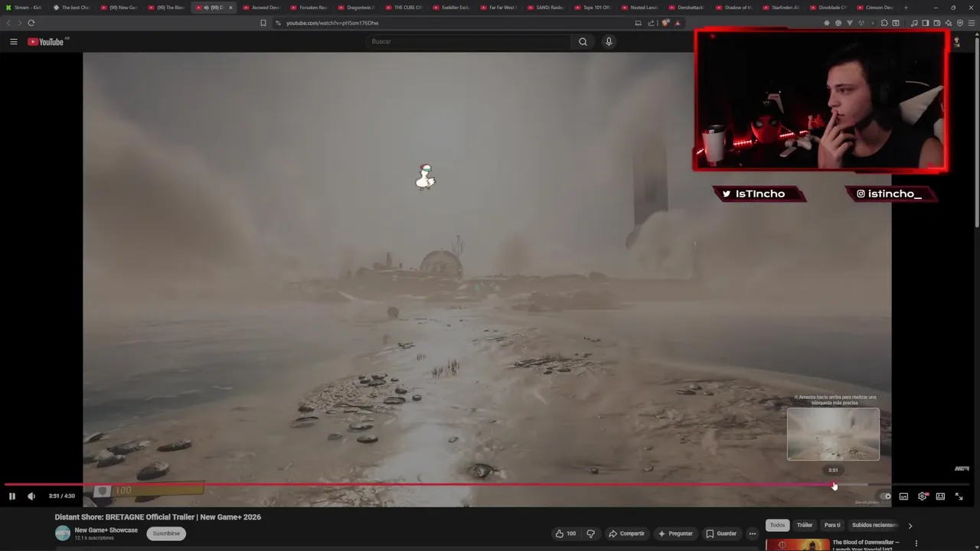The image size is (980, 551).
Task: Close the current YouTube tab
Action: tap(230, 8)
